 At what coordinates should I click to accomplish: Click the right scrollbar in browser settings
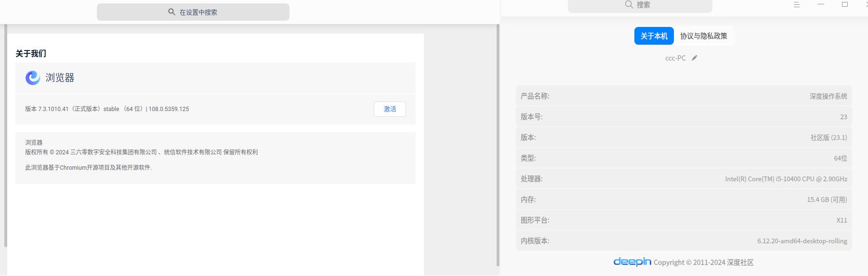[498, 145]
